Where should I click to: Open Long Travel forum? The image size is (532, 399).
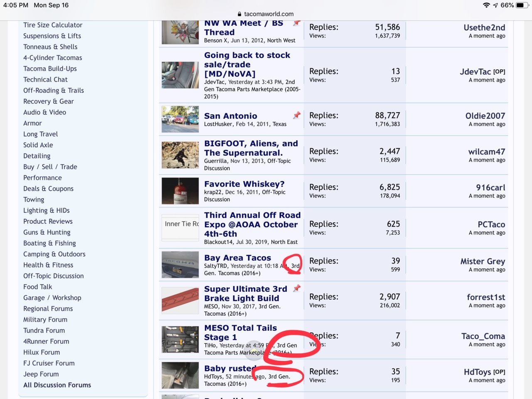pyautogui.click(x=40, y=134)
